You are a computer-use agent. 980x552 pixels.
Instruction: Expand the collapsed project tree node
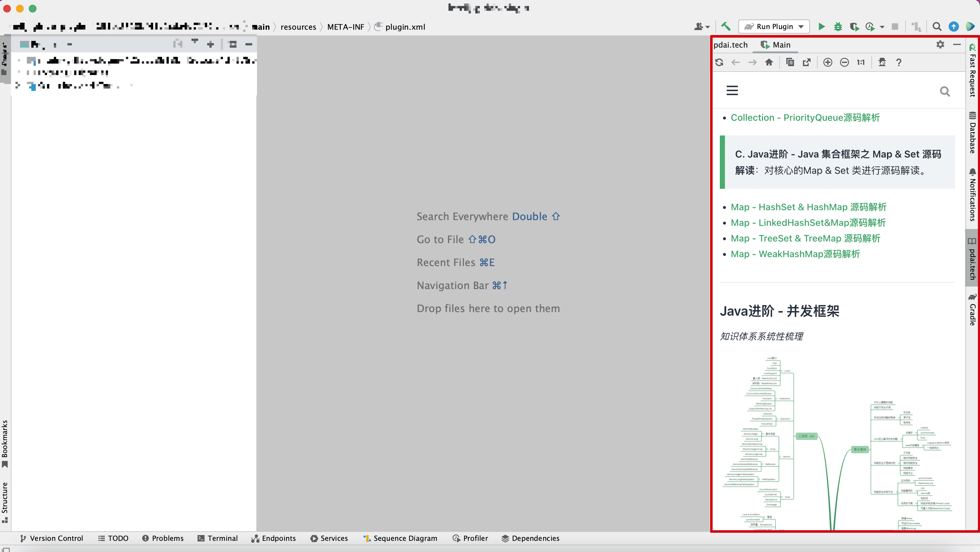[18, 86]
